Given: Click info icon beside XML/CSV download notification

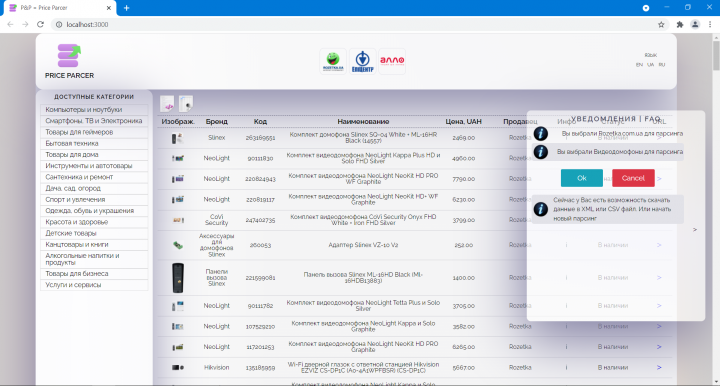Looking at the screenshot, I should 540,209.
